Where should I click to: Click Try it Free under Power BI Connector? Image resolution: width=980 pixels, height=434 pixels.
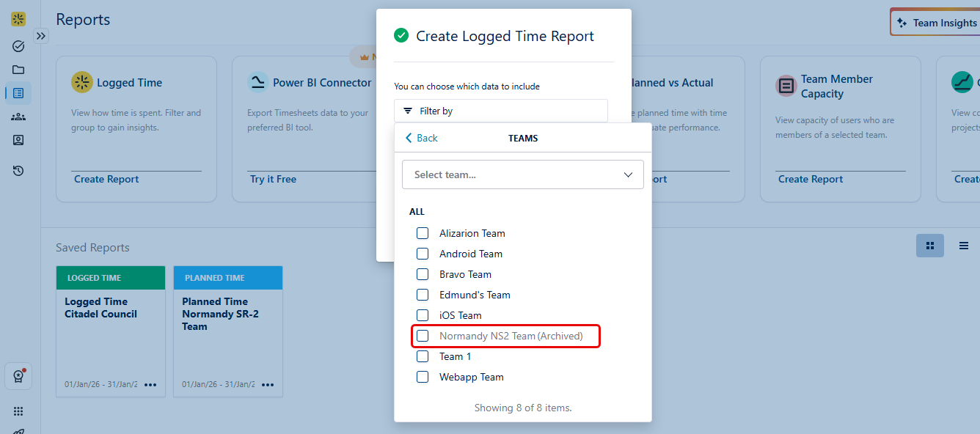point(273,179)
